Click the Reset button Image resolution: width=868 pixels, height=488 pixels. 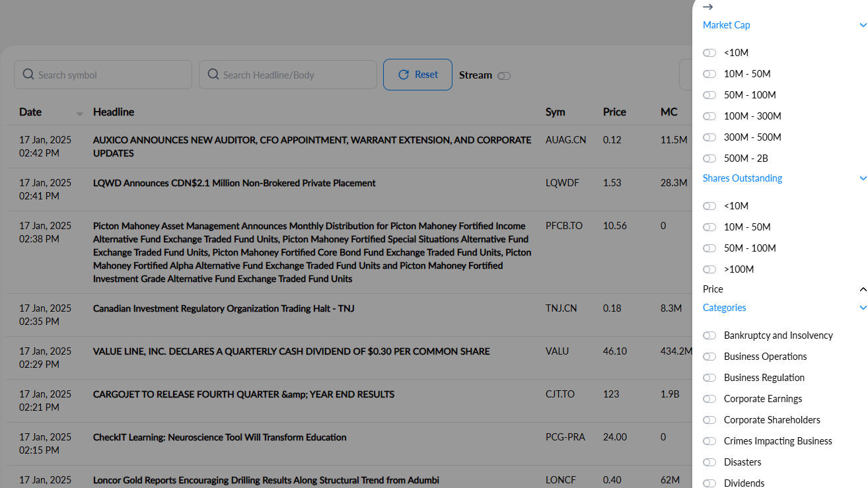pos(417,75)
